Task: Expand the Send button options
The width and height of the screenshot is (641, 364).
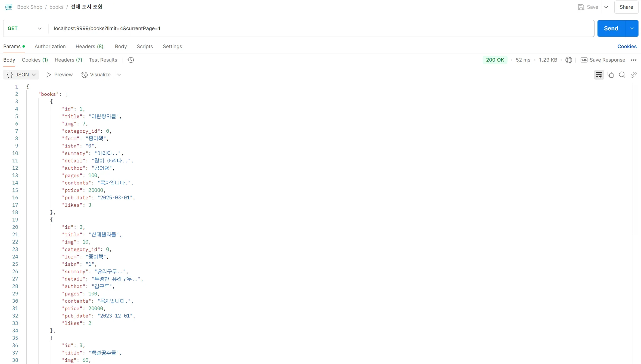Action: pos(632,28)
